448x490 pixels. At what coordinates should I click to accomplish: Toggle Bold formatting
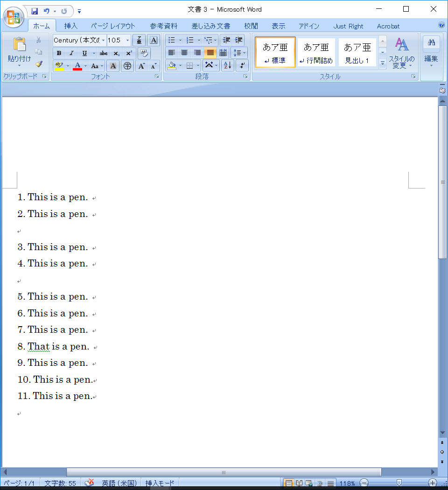point(59,53)
